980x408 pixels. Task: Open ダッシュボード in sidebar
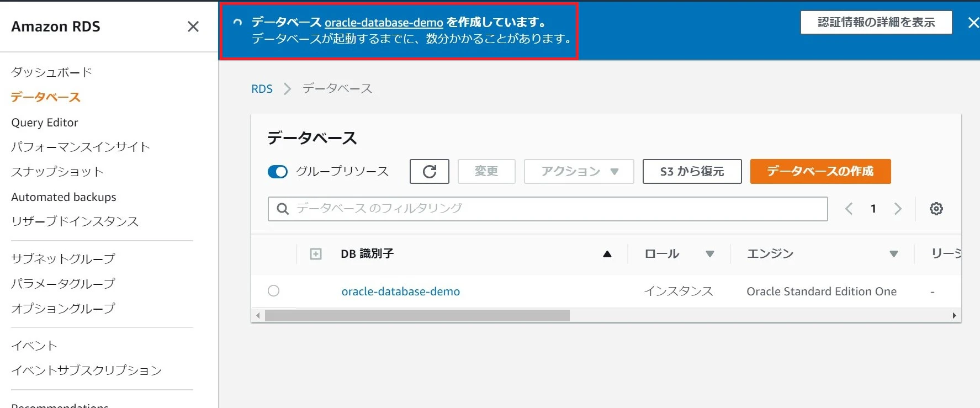[x=51, y=72]
